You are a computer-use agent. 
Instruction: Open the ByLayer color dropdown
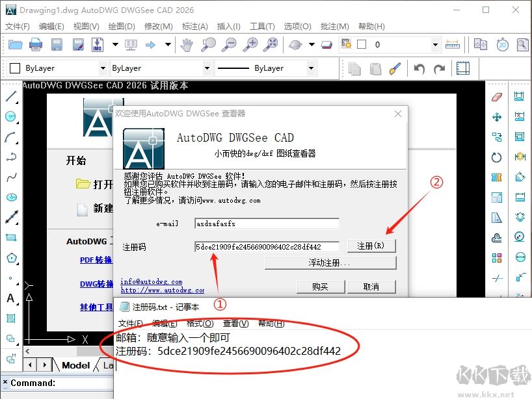pos(104,68)
